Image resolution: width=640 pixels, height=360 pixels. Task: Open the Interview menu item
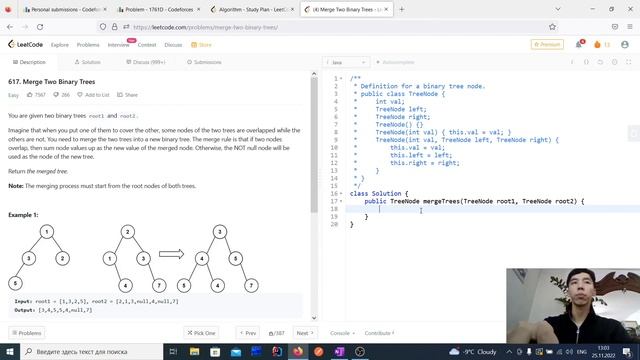(x=118, y=45)
